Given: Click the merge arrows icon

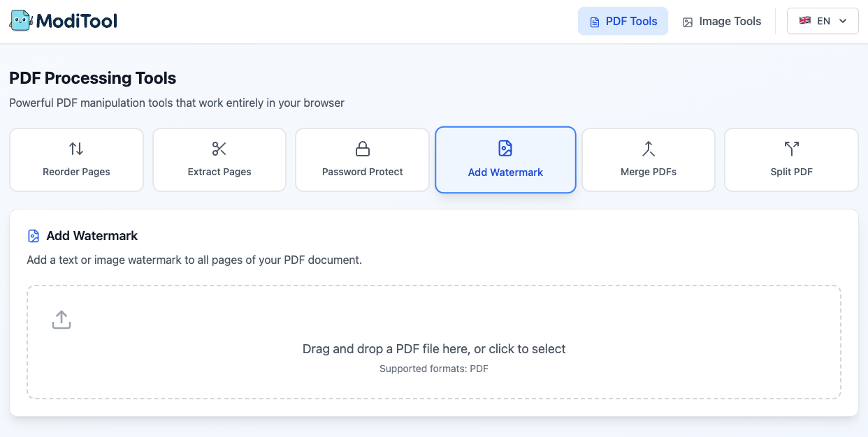Looking at the screenshot, I should (649, 149).
